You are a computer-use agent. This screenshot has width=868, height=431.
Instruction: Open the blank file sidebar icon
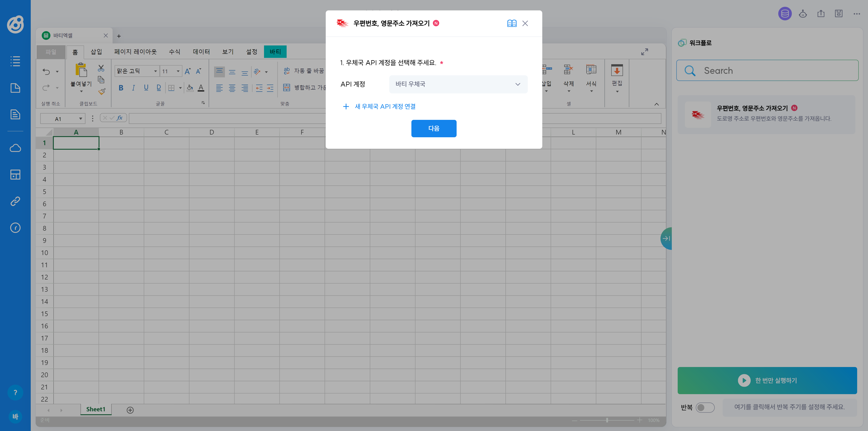[15, 88]
